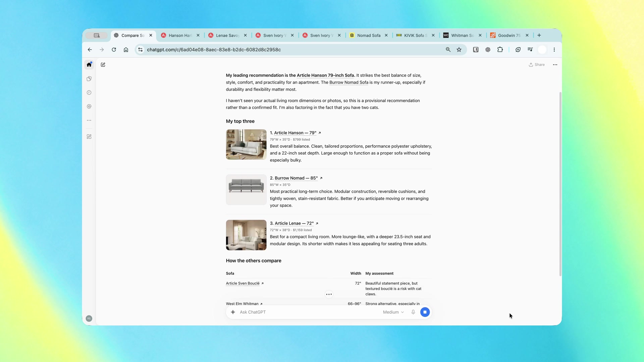This screenshot has height=362, width=644.
Task: Click the ChatGPT extension toolbar icon
Action: [488, 50]
